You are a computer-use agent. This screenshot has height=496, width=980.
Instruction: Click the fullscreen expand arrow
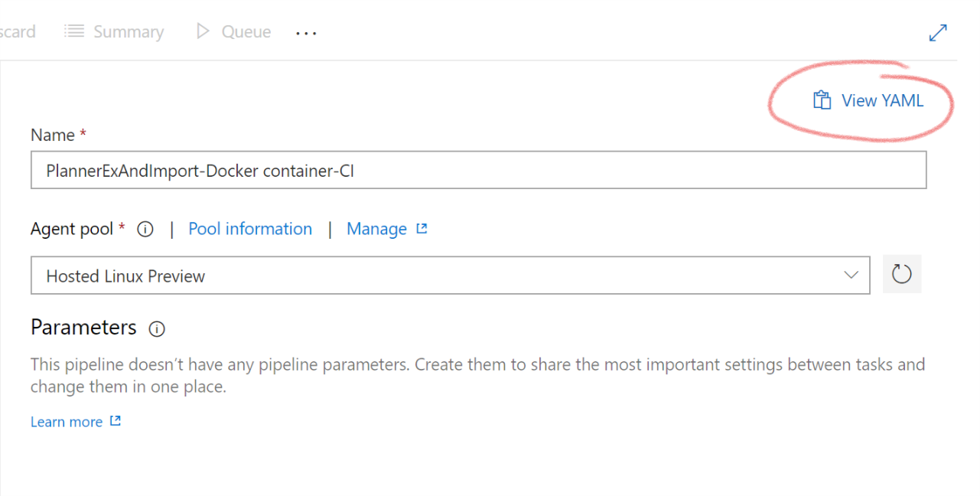(x=939, y=32)
